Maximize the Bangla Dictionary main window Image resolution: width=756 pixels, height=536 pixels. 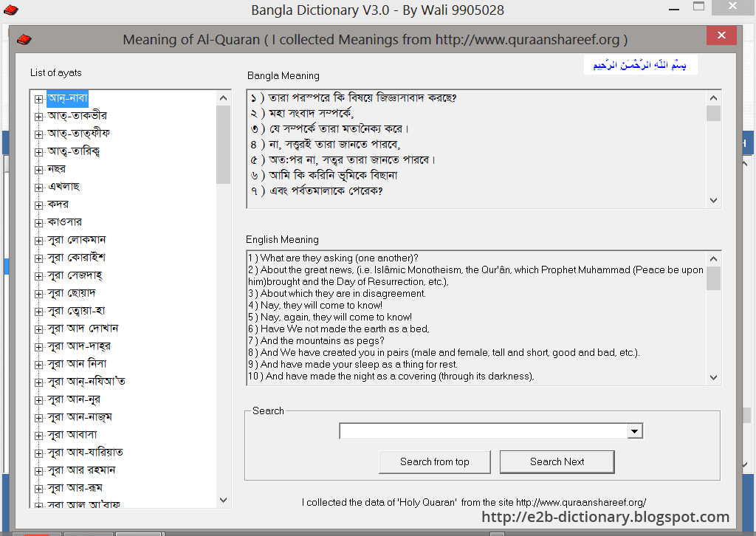[x=698, y=7]
